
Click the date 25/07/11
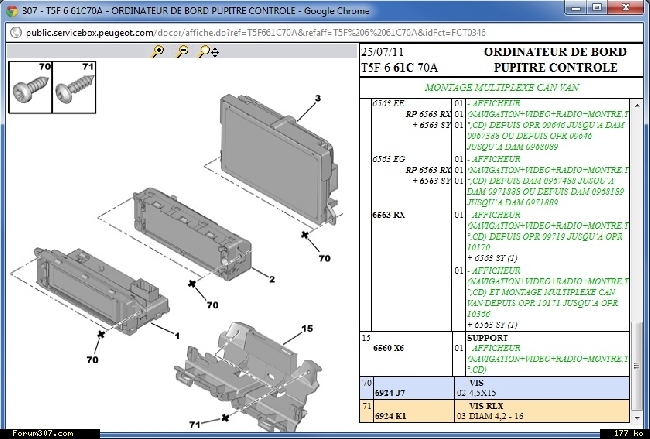tap(382, 52)
